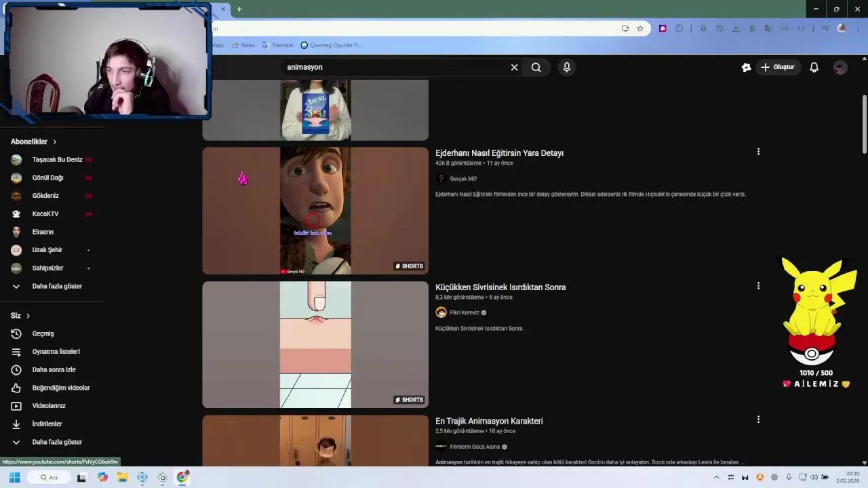Close the current browser tab
Image resolution: width=868 pixels, height=488 pixels.
[222, 9]
